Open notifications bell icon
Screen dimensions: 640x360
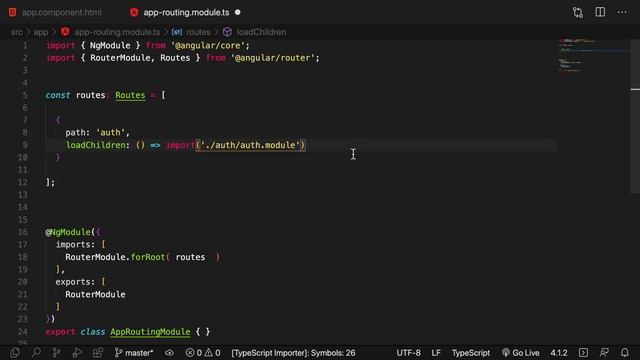pyautogui.click(x=624, y=352)
